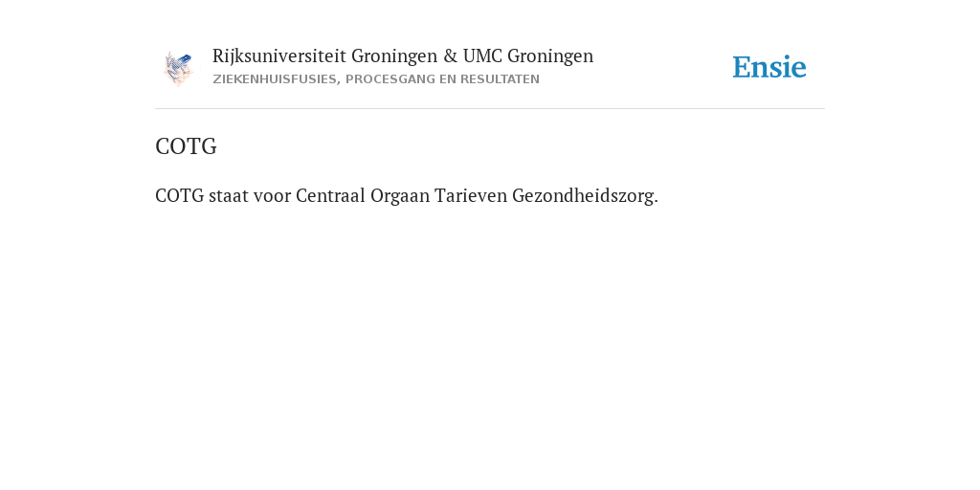The height and width of the screenshot is (490, 980).
Task: Click the horizontal divider line under the header
Action: pos(490,109)
